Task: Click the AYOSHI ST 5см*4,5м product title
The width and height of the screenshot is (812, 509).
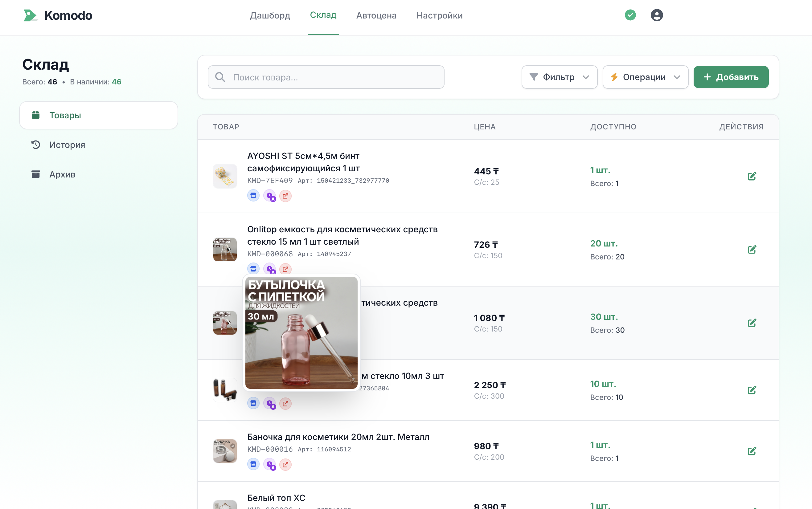Action: [x=303, y=162]
